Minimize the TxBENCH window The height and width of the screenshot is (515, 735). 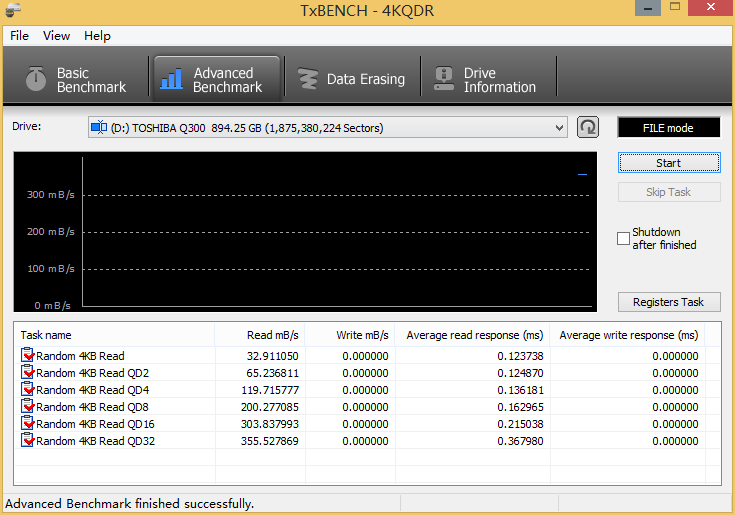point(648,8)
